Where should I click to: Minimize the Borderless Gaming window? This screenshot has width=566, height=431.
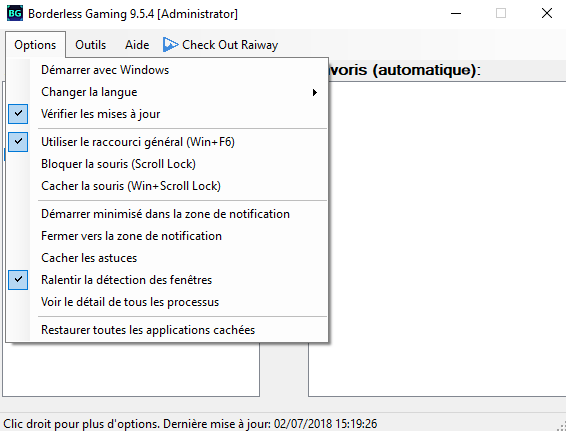pyautogui.click(x=456, y=14)
